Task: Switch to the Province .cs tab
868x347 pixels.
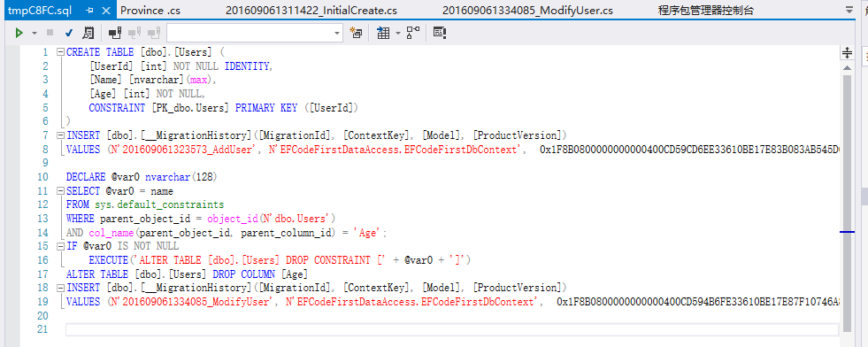Action: pos(150,11)
